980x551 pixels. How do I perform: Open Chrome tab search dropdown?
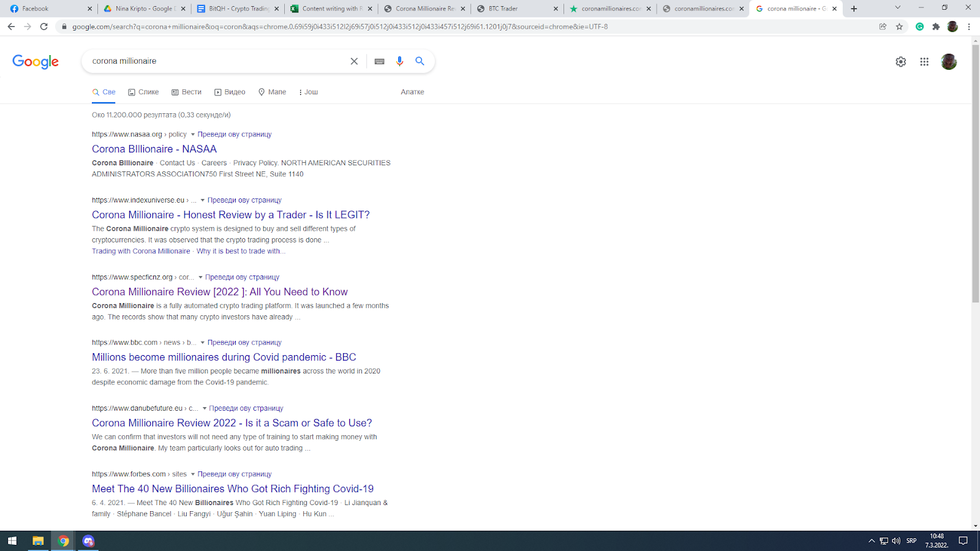click(x=897, y=8)
